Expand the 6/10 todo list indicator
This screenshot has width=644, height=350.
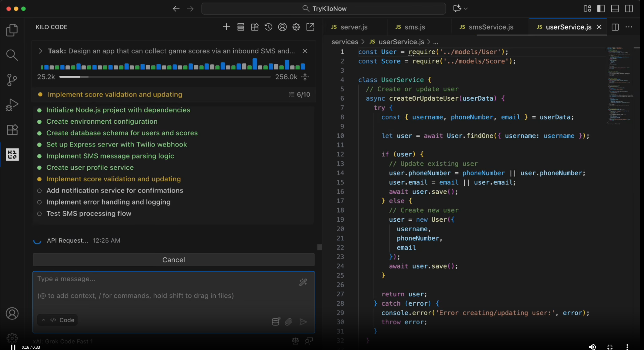300,95
